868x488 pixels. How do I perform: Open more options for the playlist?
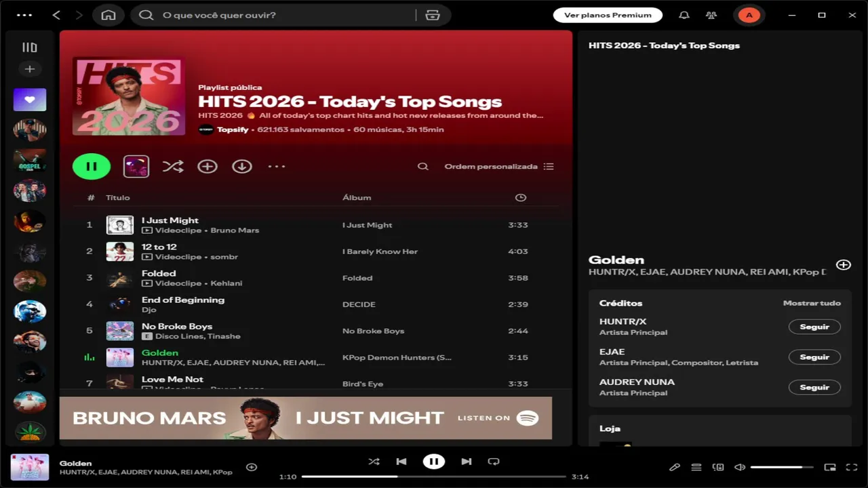click(277, 166)
